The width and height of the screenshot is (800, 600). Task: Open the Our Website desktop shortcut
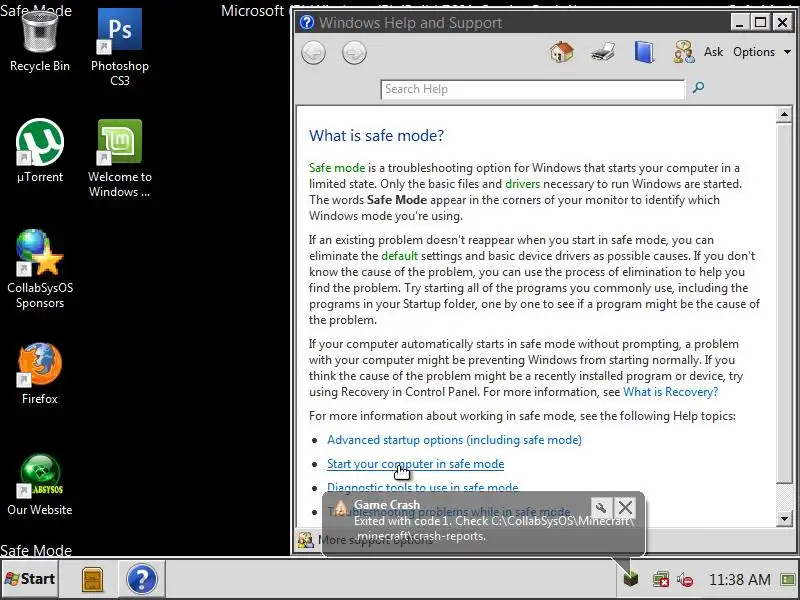click(40, 485)
